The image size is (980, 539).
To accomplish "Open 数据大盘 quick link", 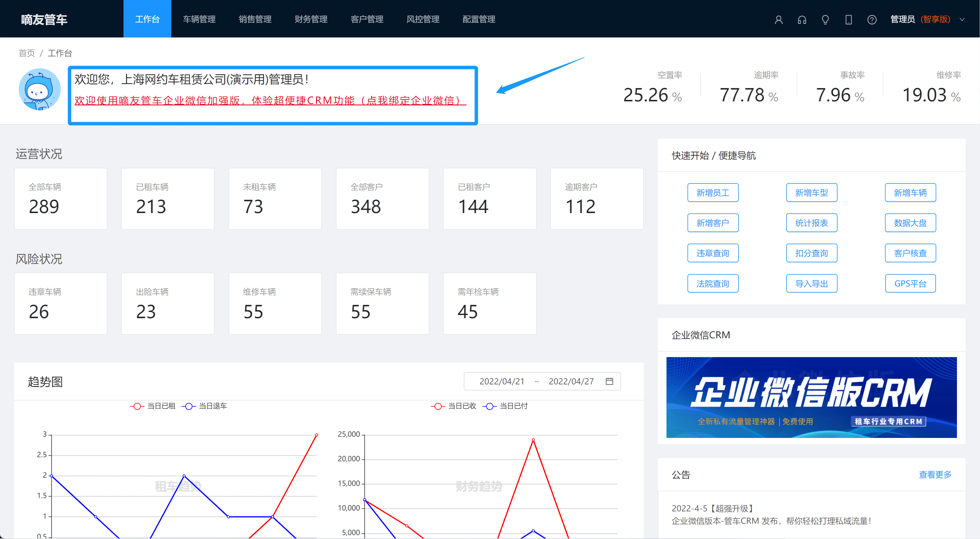I will [910, 223].
